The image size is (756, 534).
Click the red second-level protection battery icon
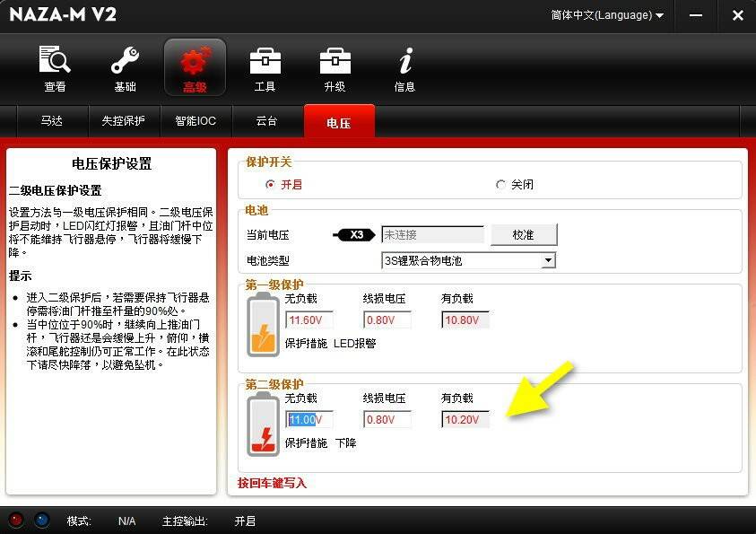263,424
